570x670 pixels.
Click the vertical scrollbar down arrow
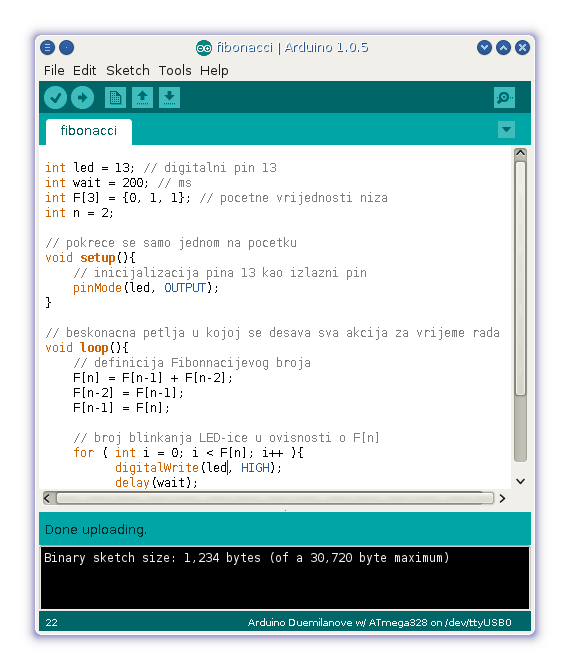click(x=520, y=481)
